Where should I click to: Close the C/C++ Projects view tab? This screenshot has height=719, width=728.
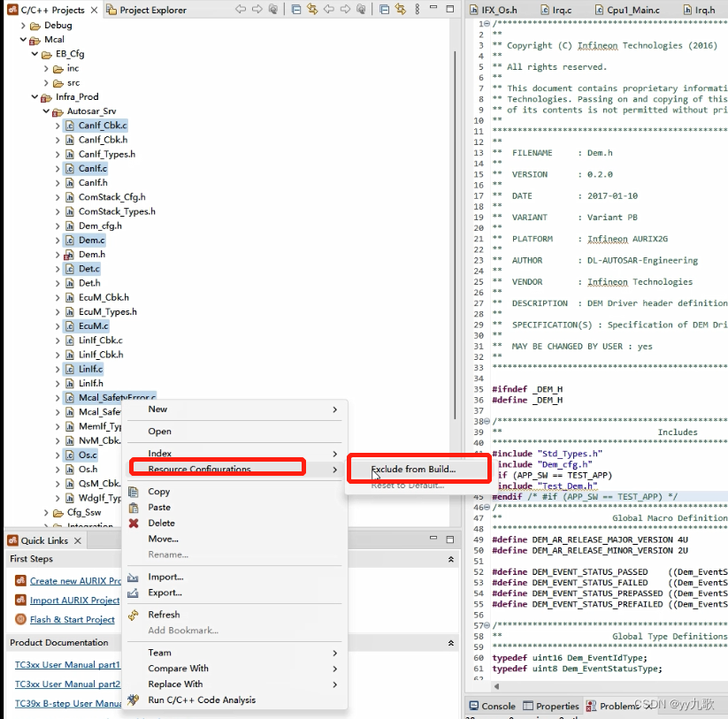point(94,10)
